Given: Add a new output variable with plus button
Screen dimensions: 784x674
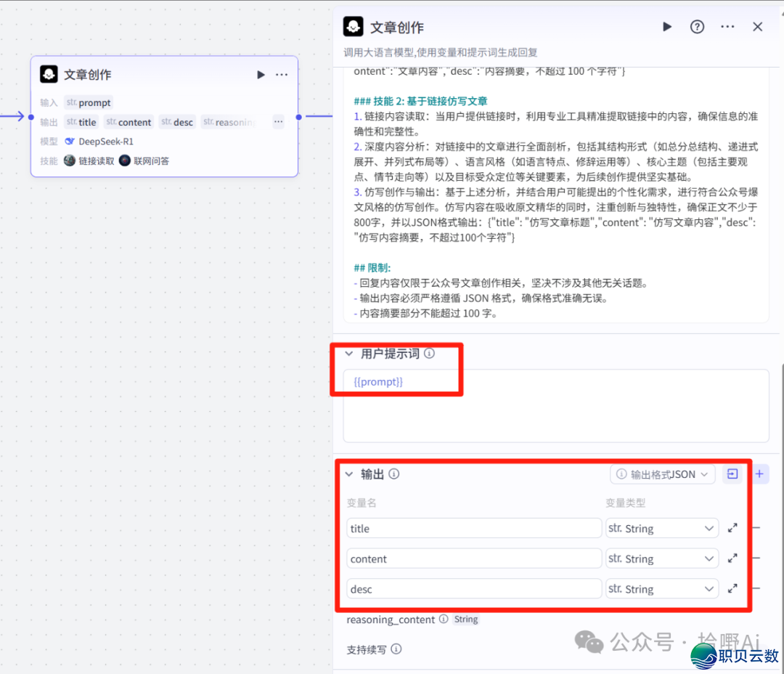Looking at the screenshot, I should (x=759, y=474).
